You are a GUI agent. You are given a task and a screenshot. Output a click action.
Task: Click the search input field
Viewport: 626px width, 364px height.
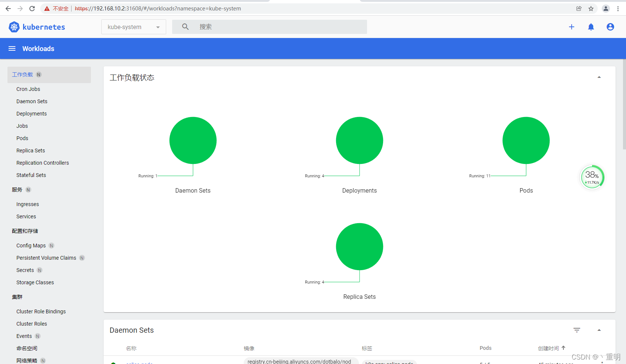pyautogui.click(x=269, y=27)
